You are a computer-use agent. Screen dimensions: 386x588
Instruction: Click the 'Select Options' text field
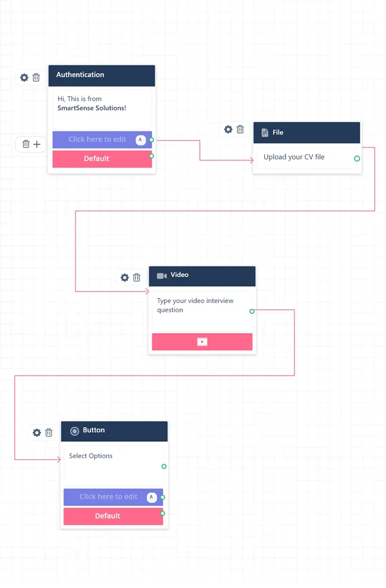point(91,456)
